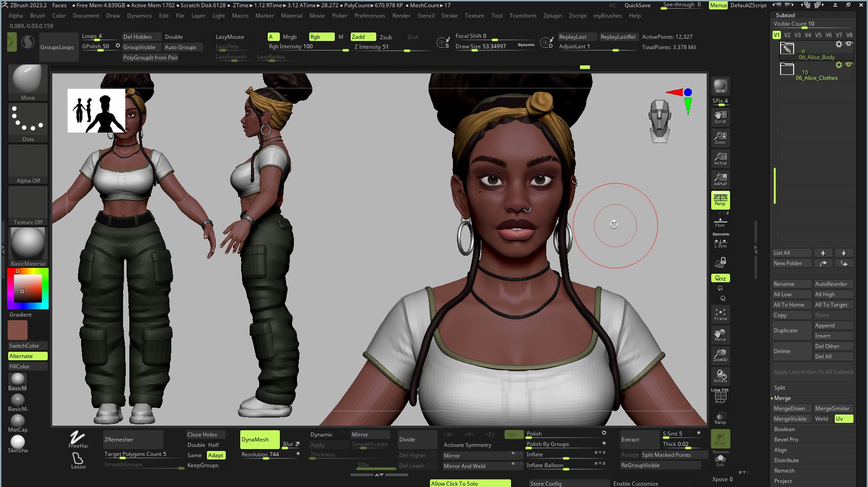Image resolution: width=868 pixels, height=487 pixels.
Task: Collapse the Merge section
Action: point(782,398)
